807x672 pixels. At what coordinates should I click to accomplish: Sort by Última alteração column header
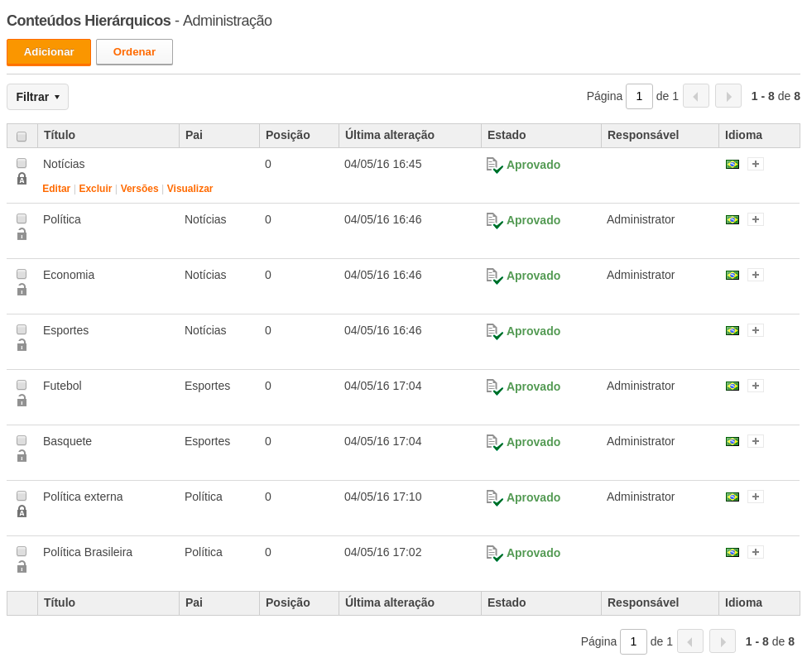click(390, 135)
